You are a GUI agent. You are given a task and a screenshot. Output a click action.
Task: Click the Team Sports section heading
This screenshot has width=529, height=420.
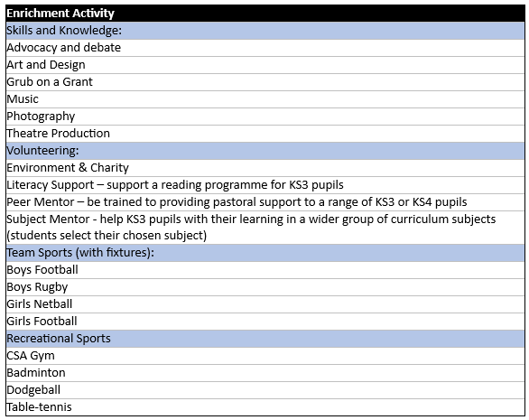click(265, 253)
